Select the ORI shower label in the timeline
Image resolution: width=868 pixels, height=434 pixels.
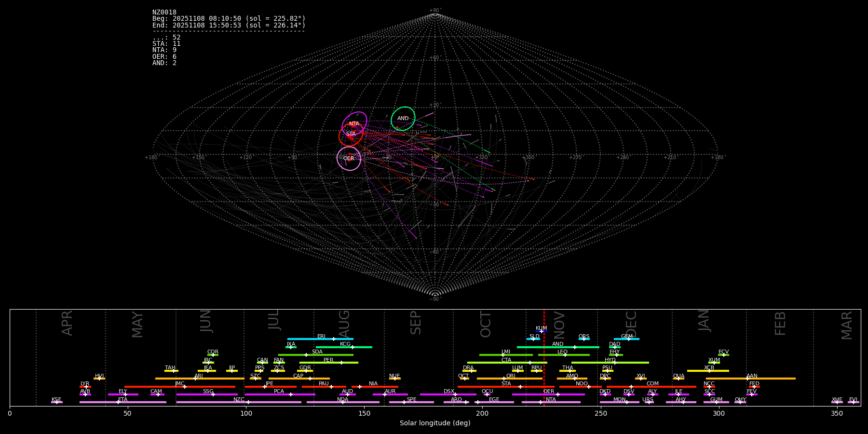[x=511, y=376]
